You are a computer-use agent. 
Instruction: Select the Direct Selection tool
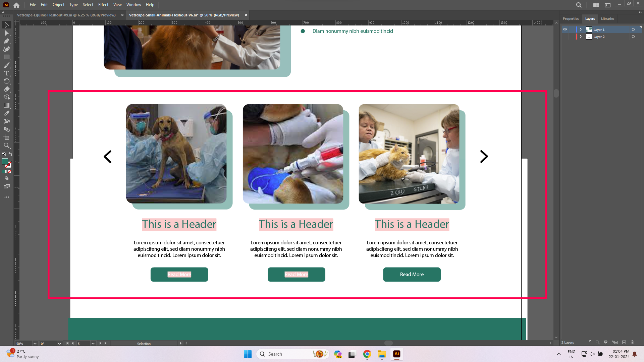tap(6, 33)
